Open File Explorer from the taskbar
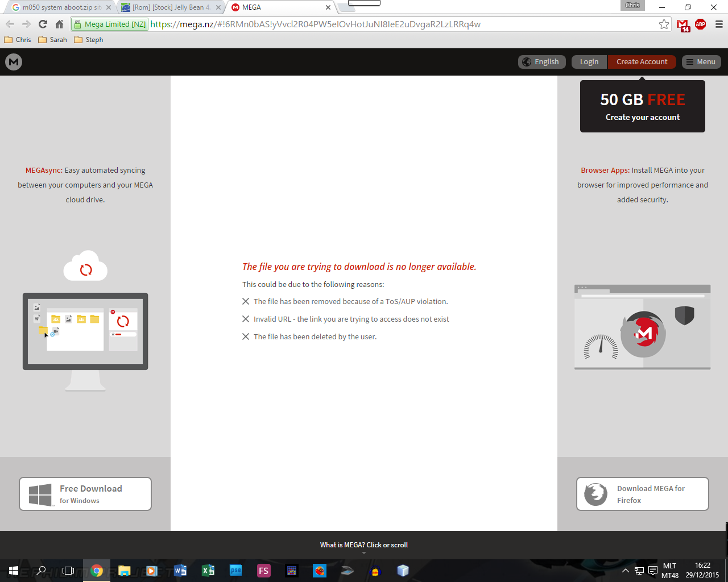The width and height of the screenshot is (728, 582). pos(125,571)
